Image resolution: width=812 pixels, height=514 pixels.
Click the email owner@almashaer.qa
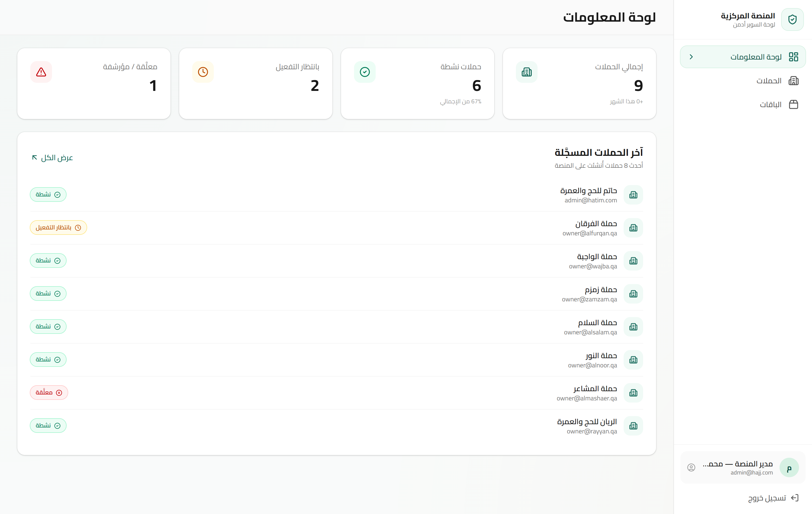pos(587,398)
